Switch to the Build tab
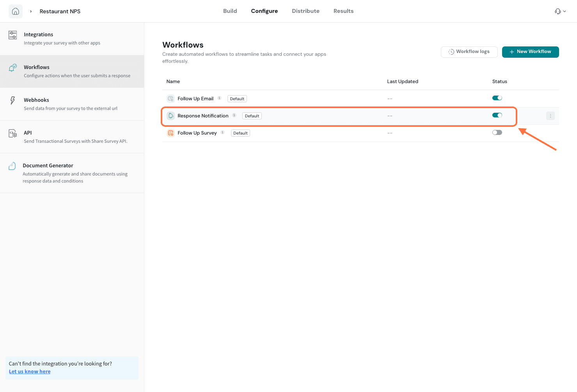The image size is (577, 392). click(230, 11)
